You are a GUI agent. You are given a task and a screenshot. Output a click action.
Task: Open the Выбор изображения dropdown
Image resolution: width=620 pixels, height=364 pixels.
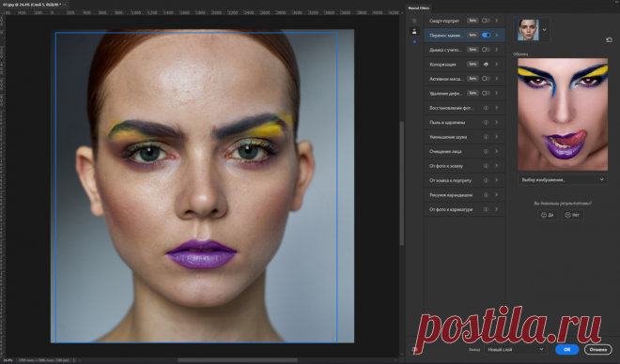563,179
